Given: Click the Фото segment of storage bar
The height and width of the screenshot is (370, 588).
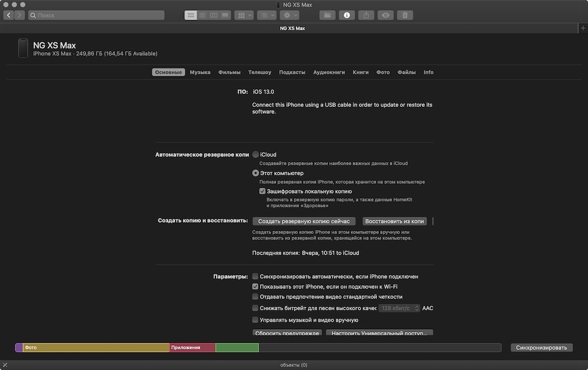Looking at the screenshot, I should point(96,348).
